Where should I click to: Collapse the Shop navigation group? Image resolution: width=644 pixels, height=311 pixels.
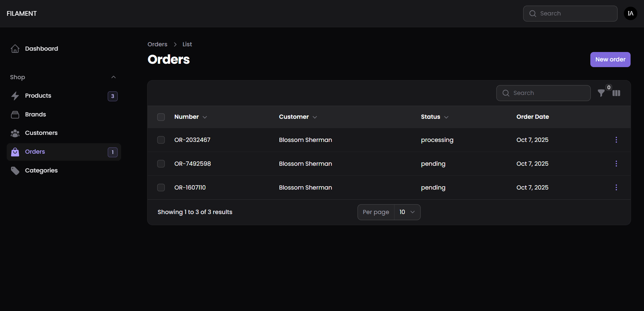coord(113,77)
